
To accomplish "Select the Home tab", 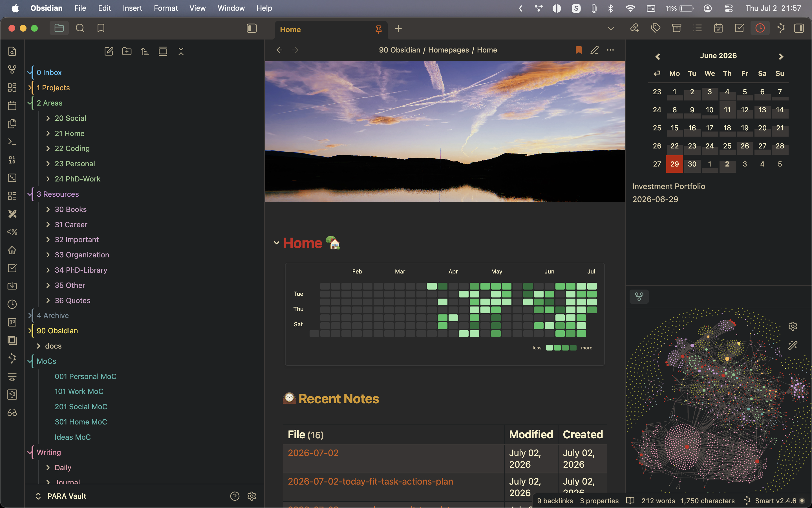I will pyautogui.click(x=331, y=30).
